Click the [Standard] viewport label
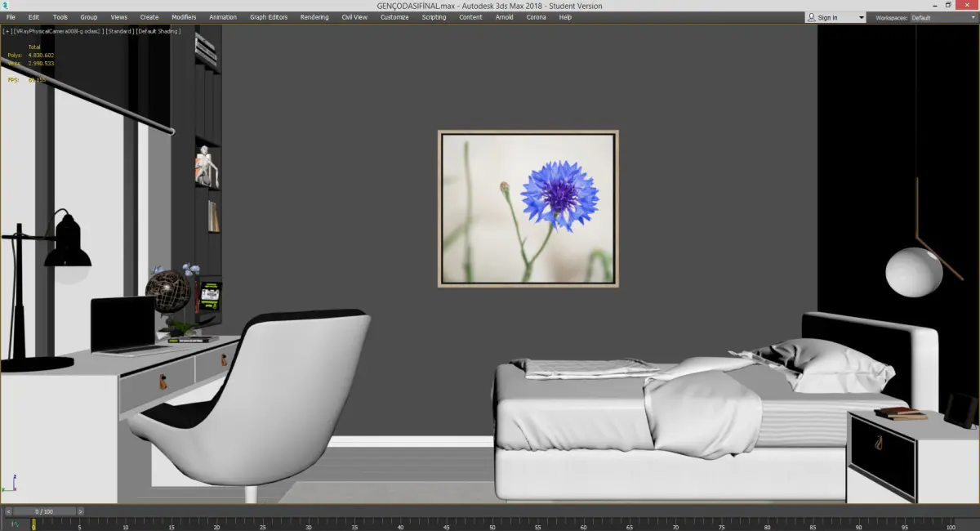This screenshot has width=980, height=531. (119, 31)
